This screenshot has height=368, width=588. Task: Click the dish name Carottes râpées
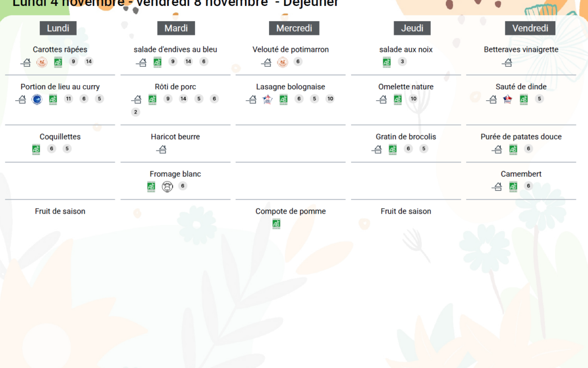coord(60,50)
